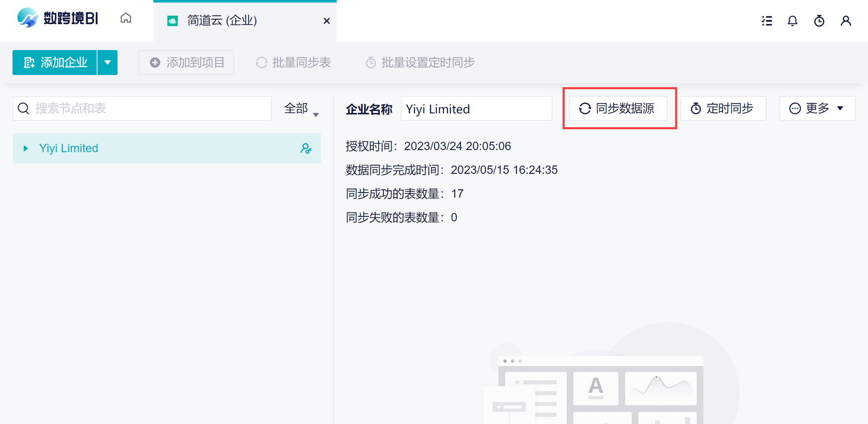
Task: Click the 同步成功的表数量 value 17
Action: click(458, 193)
